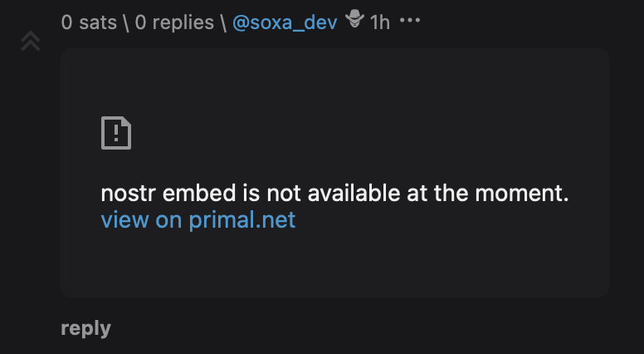Open the 1h timestamp permalink
Screen dimensions: 644x354
380,22
